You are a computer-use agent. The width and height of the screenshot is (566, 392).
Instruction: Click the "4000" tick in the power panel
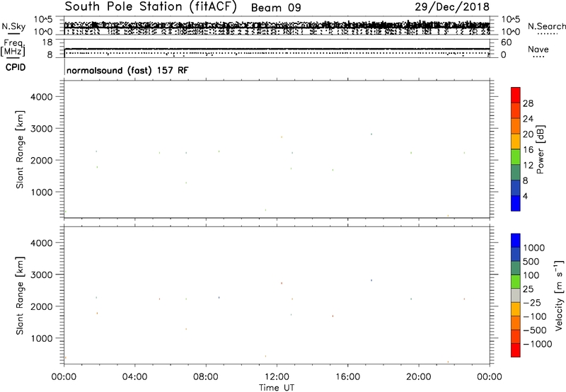pyautogui.click(x=42, y=97)
